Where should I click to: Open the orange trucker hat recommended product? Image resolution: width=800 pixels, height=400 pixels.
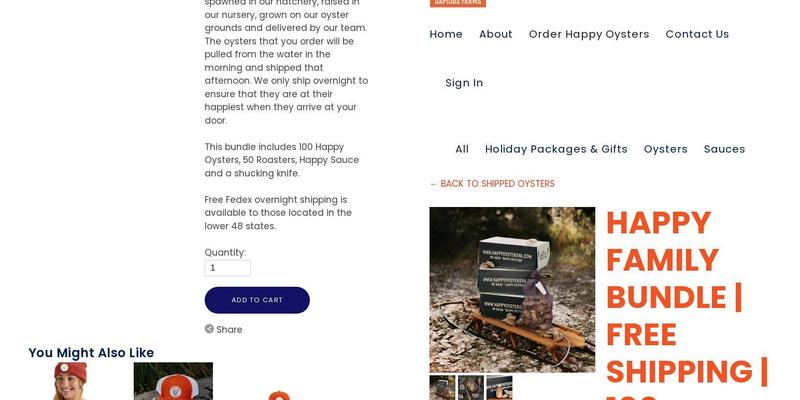(173, 381)
